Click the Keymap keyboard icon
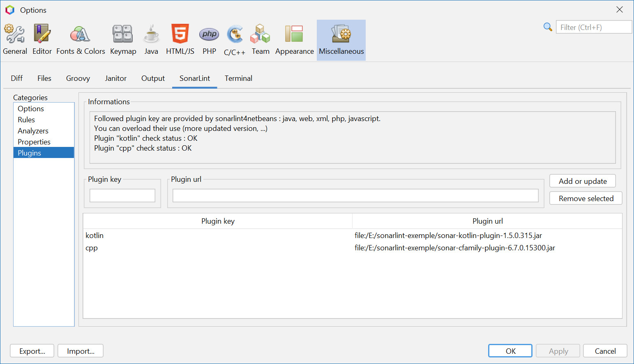Viewport: 634px width, 364px height. coord(123,39)
